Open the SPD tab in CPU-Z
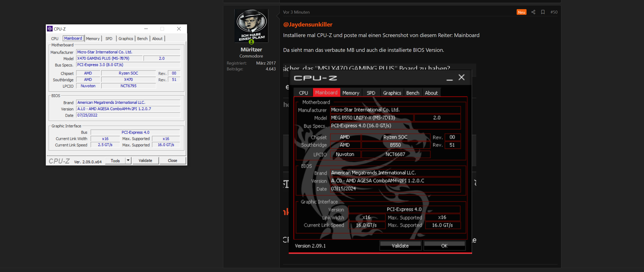644x272 pixels. pos(109,38)
